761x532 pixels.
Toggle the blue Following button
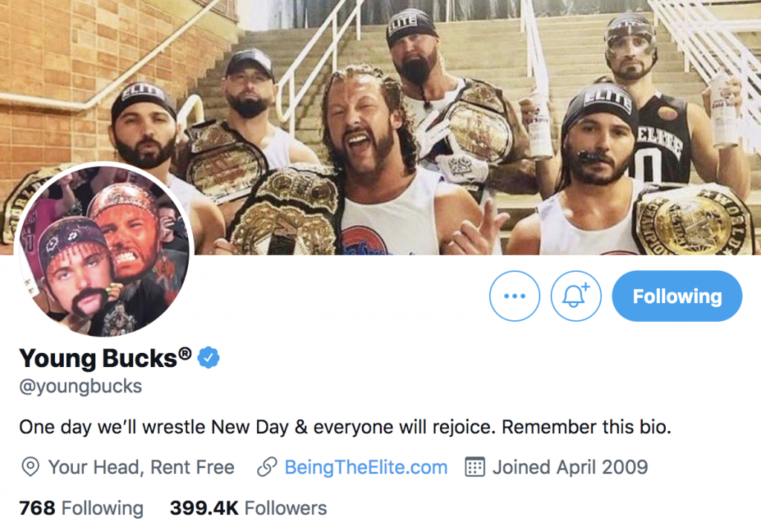676,296
